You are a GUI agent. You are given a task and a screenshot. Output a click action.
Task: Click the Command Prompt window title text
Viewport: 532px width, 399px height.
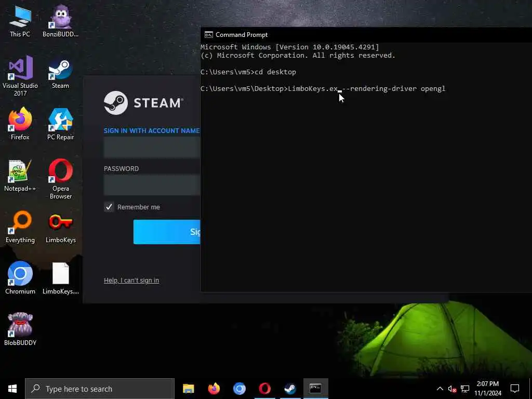click(x=242, y=35)
